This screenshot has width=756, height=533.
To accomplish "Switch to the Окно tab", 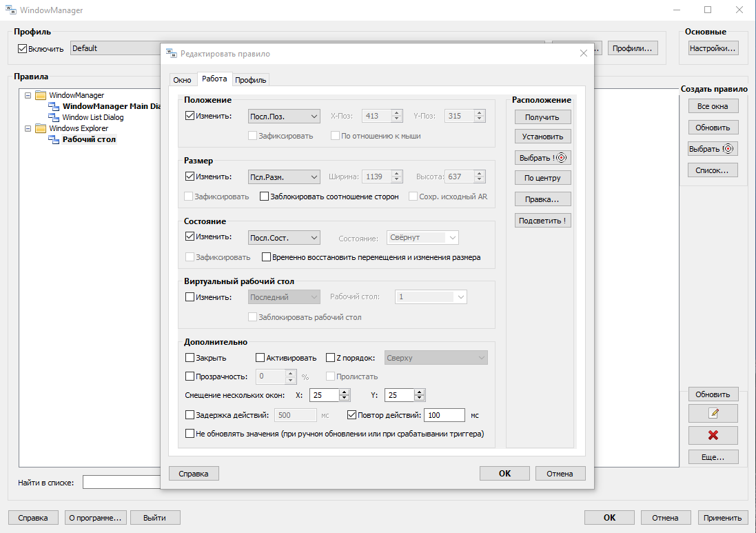I will coord(182,80).
